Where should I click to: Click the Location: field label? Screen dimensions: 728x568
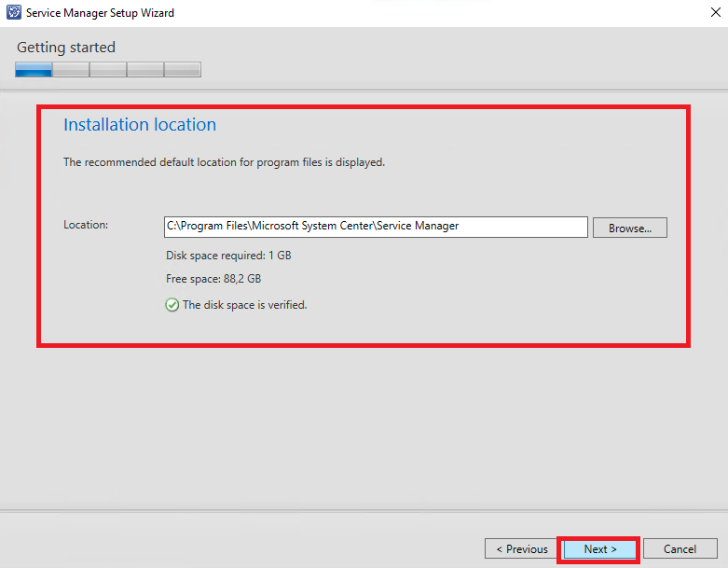pyautogui.click(x=86, y=225)
